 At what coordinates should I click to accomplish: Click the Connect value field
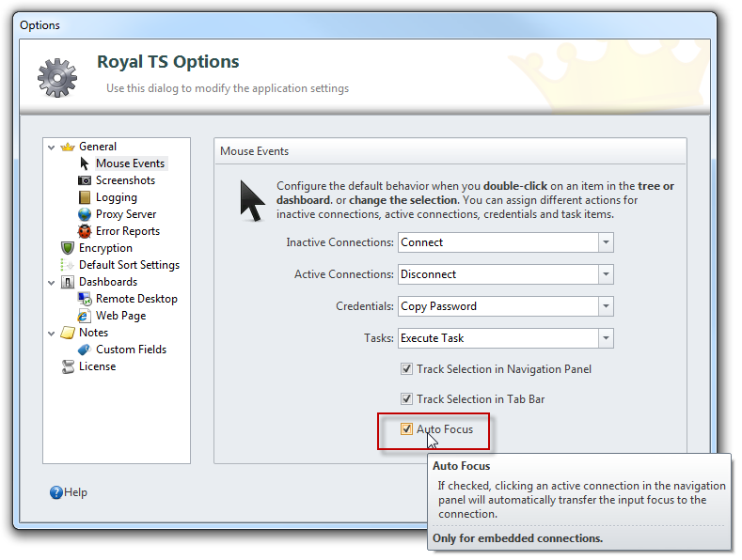coord(498,242)
